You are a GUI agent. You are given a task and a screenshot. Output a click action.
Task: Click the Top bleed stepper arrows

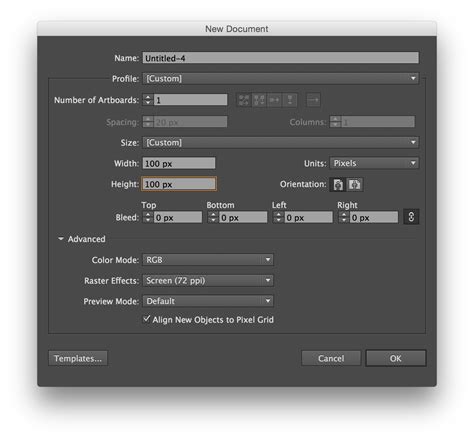pos(148,217)
